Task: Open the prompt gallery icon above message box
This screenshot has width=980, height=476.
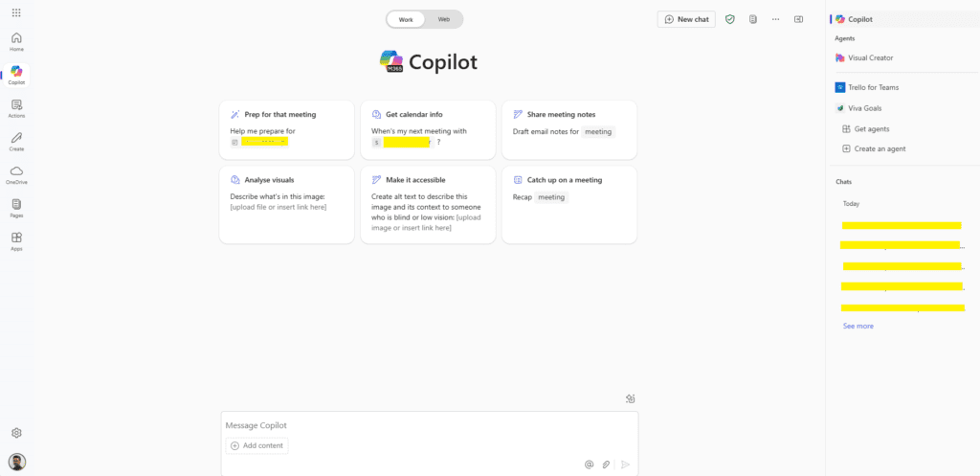Action: click(631, 398)
